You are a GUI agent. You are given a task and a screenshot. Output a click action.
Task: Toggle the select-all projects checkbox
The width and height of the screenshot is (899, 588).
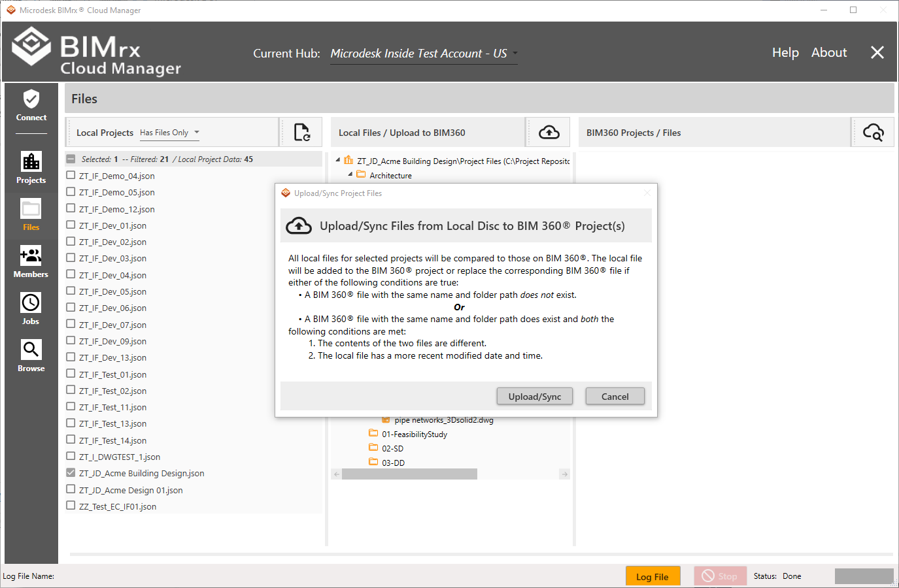71,159
